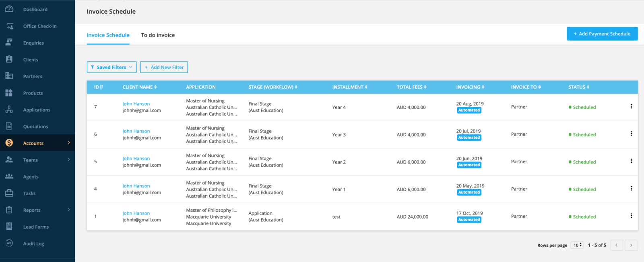This screenshot has width=644, height=262.
Task: Switch to the Invoice Schedule tab
Action: (x=108, y=35)
